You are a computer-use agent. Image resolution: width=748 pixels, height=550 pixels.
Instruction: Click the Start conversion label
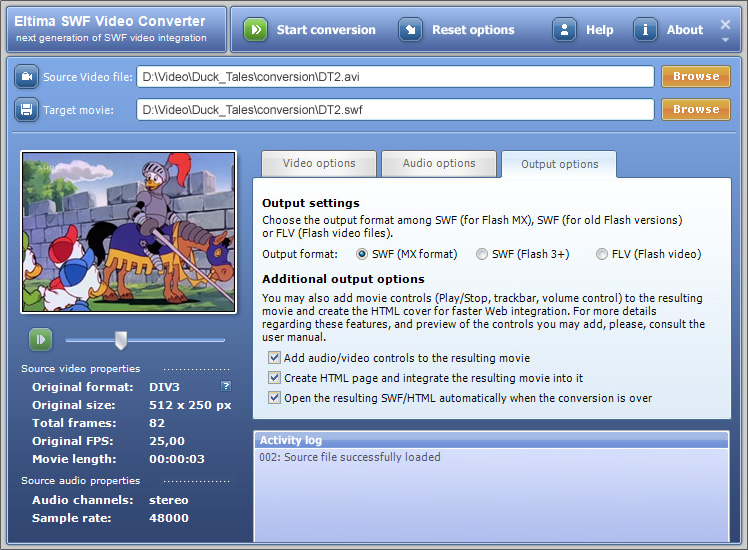tap(326, 30)
